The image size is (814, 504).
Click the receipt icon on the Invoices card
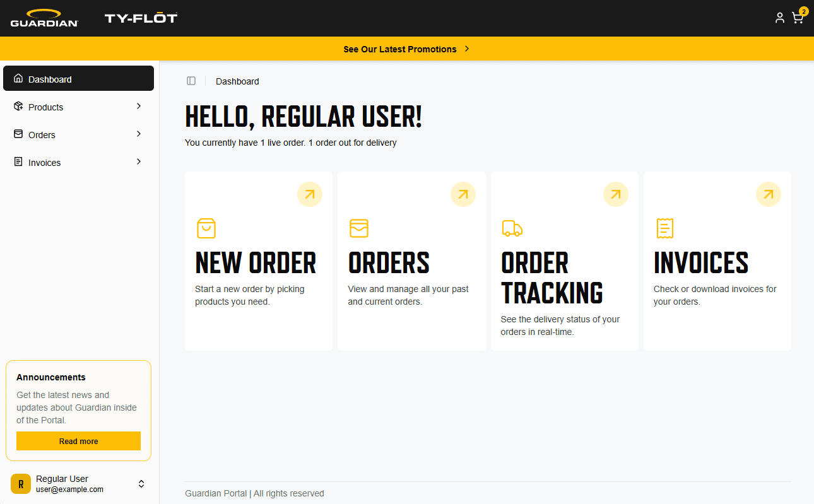click(x=665, y=228)
